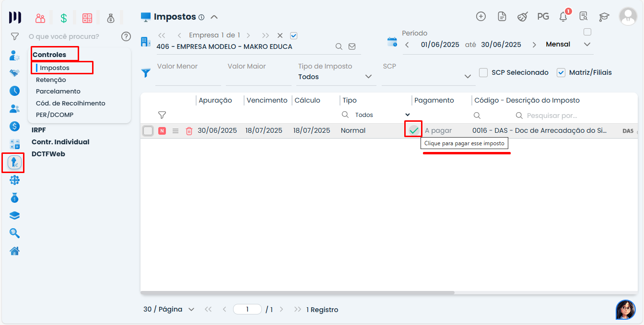This screenshot has width=644, height=325.
Task: Open the IRPF menu section
Action: click(x=39, y=130)
